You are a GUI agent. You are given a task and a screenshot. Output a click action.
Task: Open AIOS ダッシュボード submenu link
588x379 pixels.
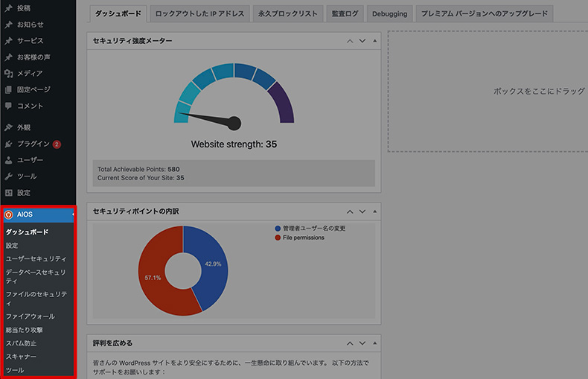point(27,232)
